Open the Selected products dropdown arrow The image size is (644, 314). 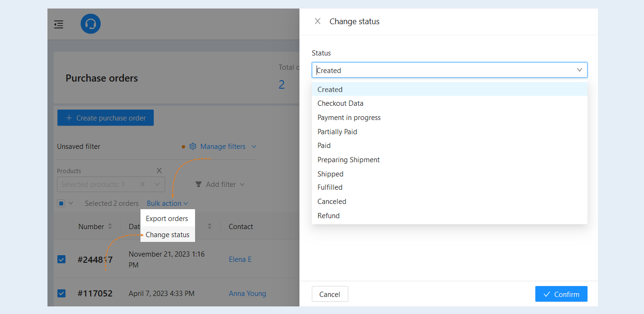coord(157,185)
